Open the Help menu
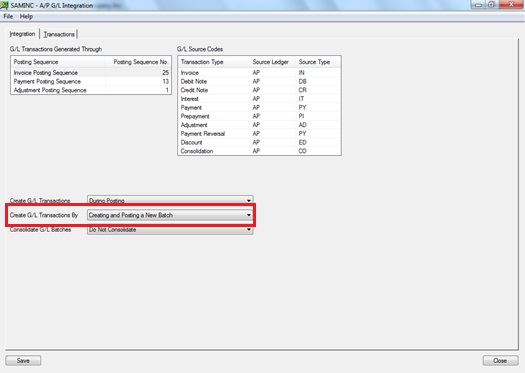The image size is (525, 373). coord(26,16)
